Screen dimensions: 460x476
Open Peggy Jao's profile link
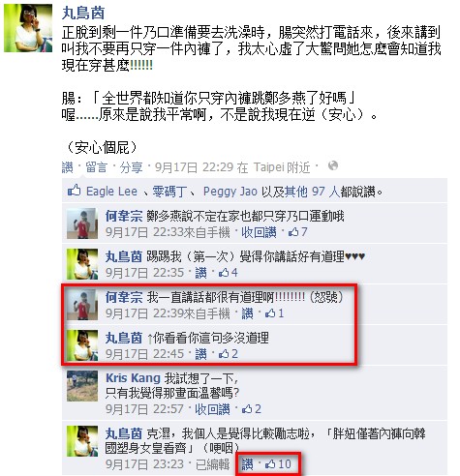[x=230, y=192]
